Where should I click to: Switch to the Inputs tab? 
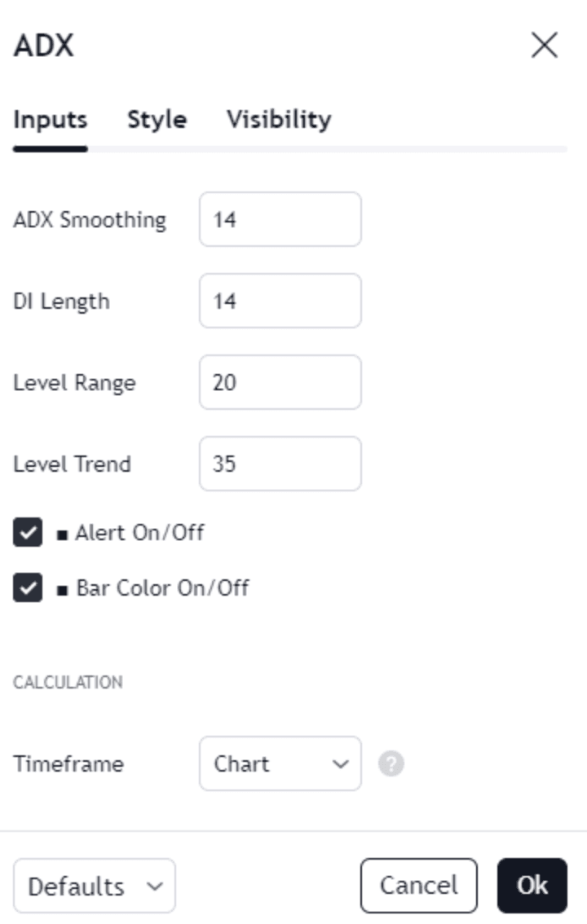(51, 120)
